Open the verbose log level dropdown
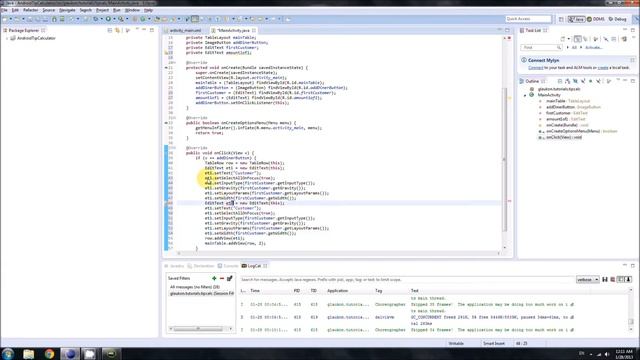640x360 pixels. point(587,280)
